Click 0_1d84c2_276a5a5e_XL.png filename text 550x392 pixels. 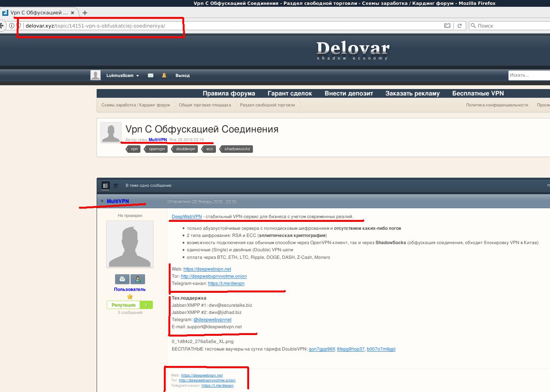tap(203, 341)
